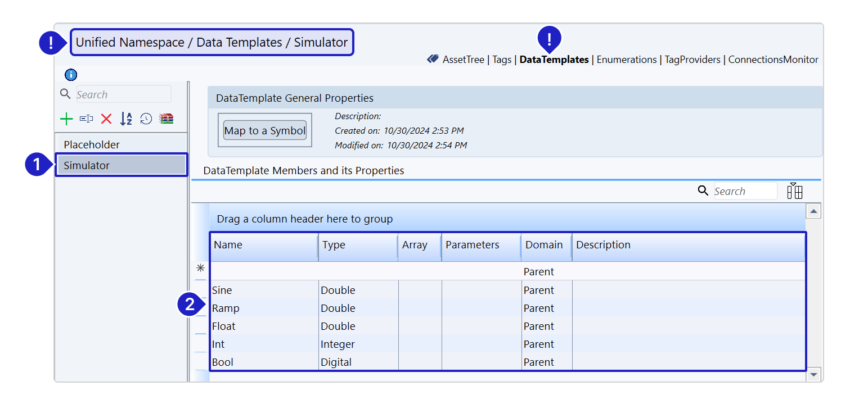Sort templates alphabetically with A-Z icon
The height and width of the screenshot is (404, 868).
coord(126,119)
